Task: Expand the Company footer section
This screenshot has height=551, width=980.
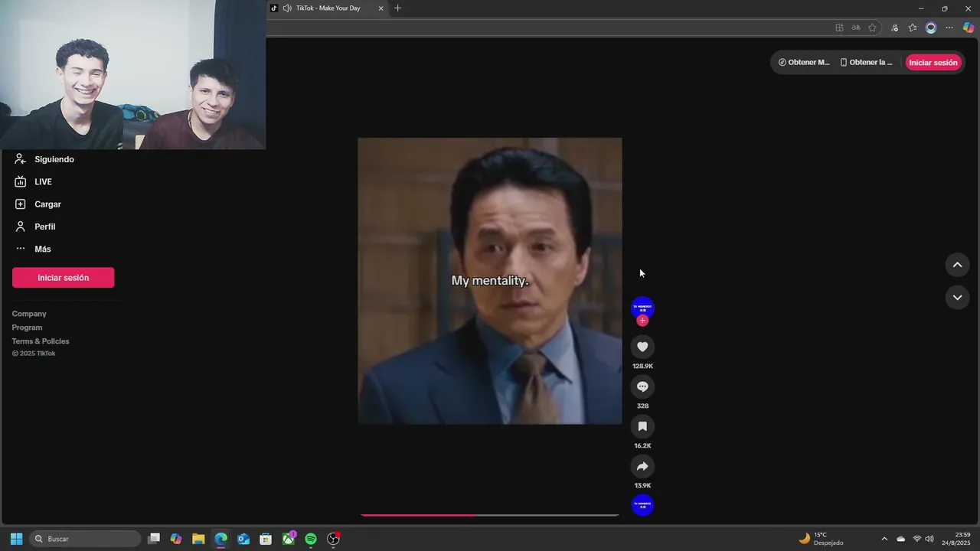Action: pyautogui.click(x=29, y=314)
